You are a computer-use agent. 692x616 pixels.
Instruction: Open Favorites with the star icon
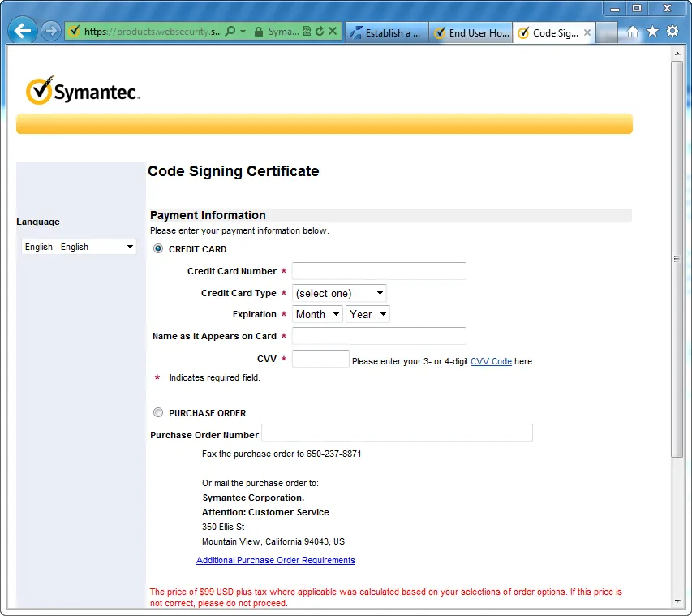point(652,32)
